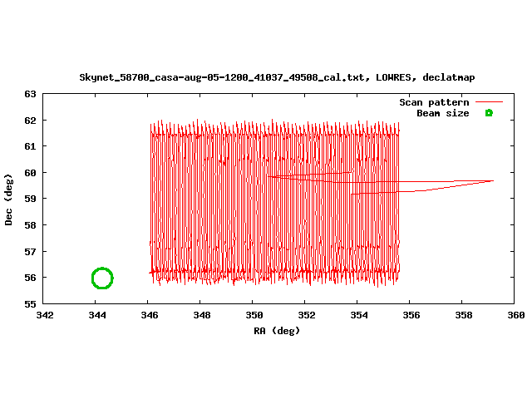Click the 'Dec (deg)' axis label

pos(8,199)
